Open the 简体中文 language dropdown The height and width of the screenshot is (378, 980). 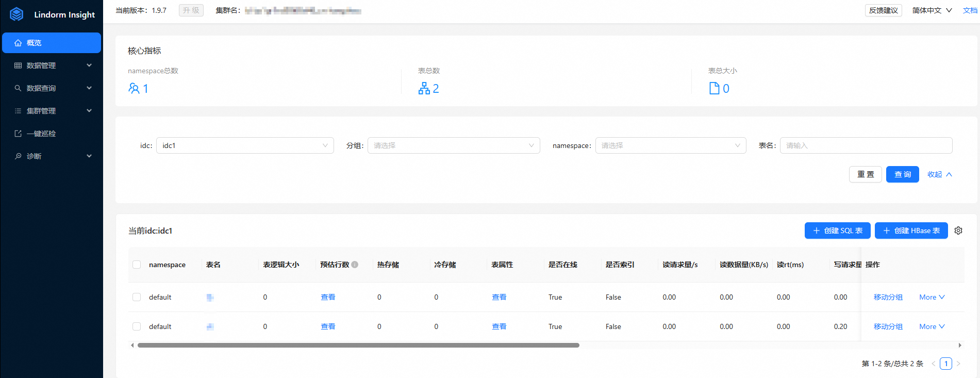click(x=932, y=10)
